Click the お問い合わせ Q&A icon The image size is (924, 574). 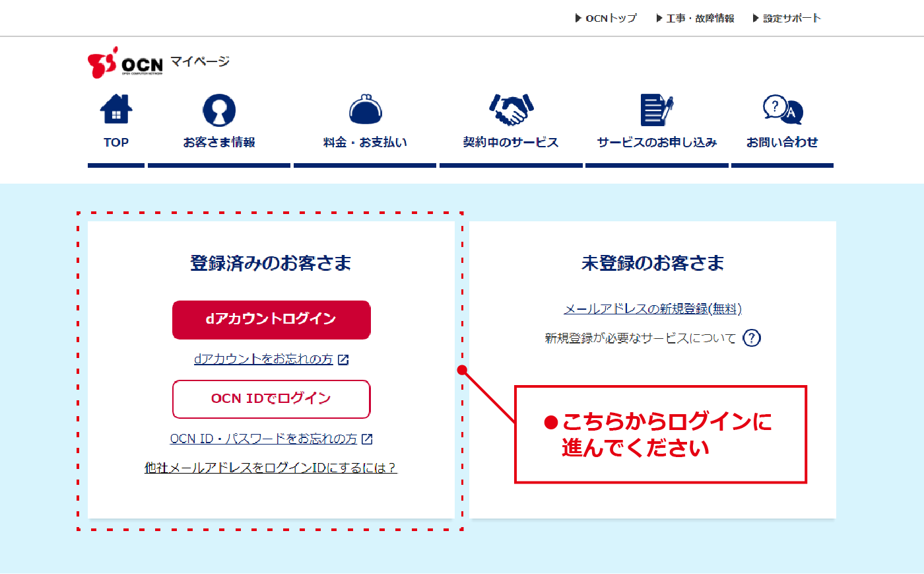783,110
